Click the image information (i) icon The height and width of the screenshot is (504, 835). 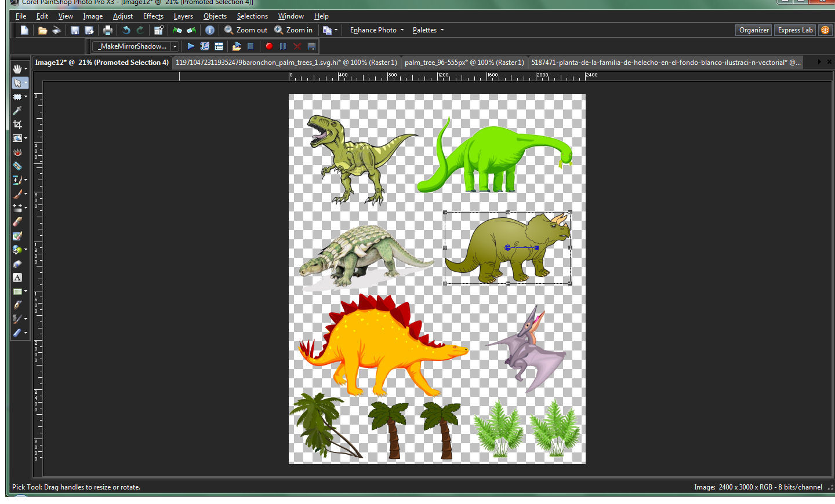(x=210, y=30)
